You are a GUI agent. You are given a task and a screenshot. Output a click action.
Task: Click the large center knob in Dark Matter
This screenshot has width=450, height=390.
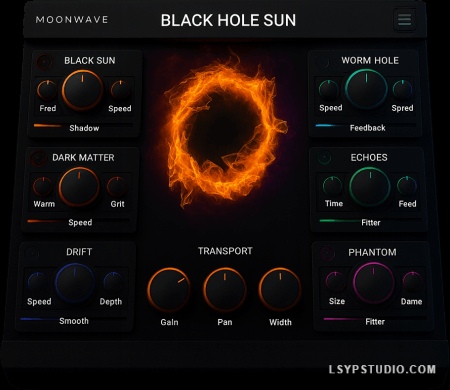pyautogui.click(x=79, y=187)
